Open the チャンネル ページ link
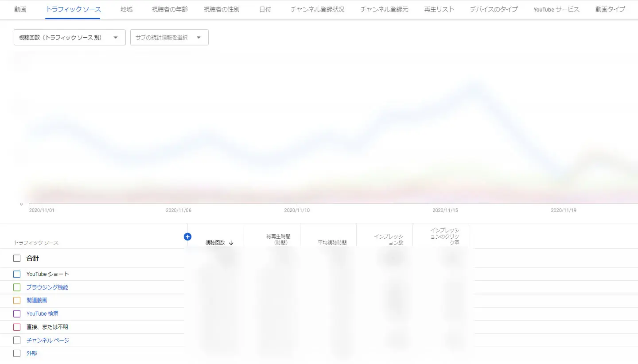638x364 pixels. tap(48, 340)
